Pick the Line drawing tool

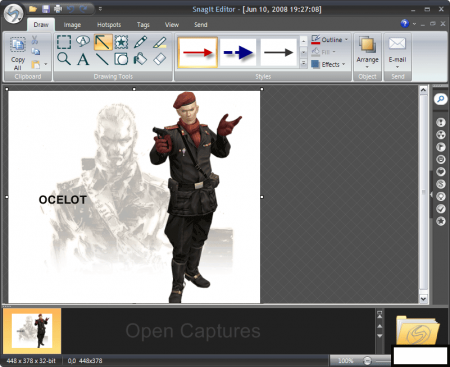pyautogui.click(x=102, y=59)
